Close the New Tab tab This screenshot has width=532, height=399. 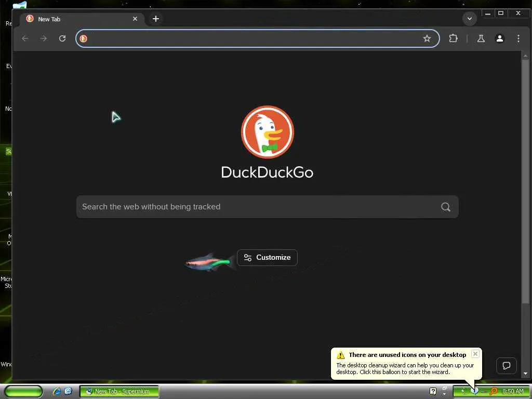[135, 19]
